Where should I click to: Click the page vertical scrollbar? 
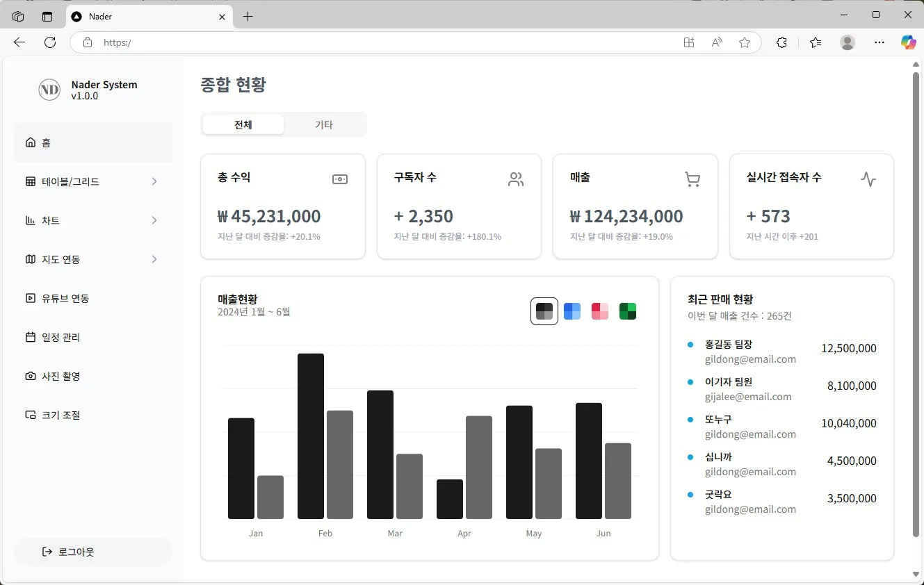coord(916,304)
